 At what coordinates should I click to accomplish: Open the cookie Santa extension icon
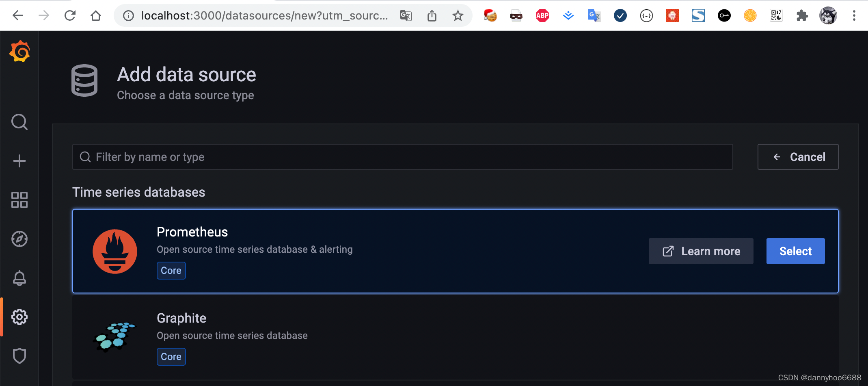pos(490,15)
